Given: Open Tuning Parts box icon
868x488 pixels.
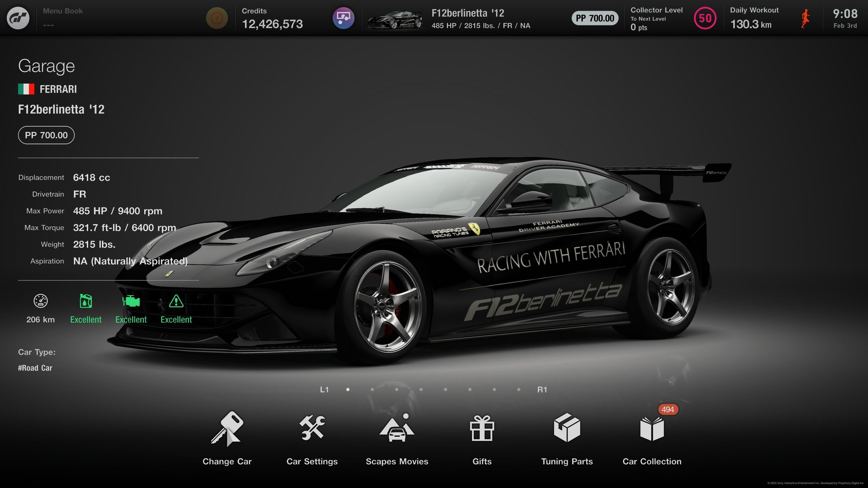Looking at the screenshot, I should [567, 428].
